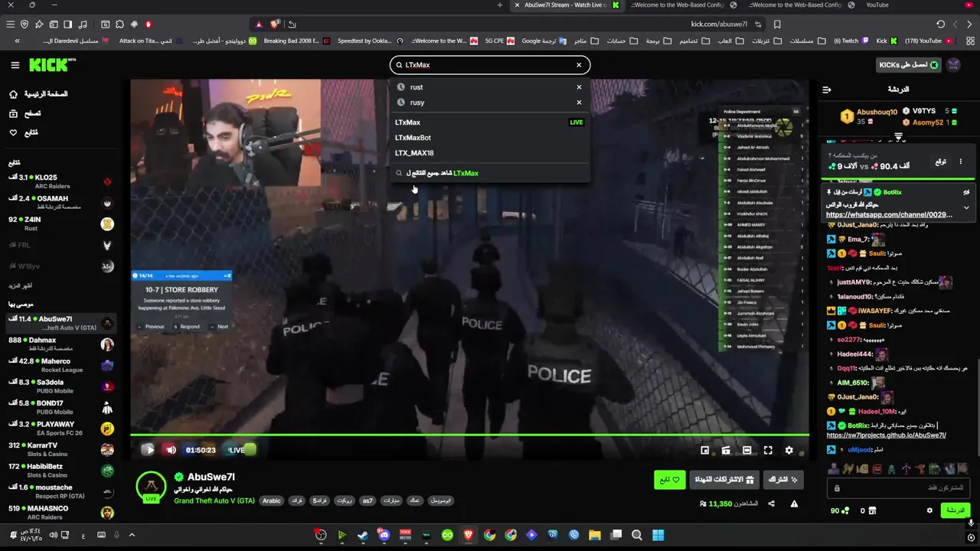Click the chat message input
The height and width of the screenshot is (551, 980).
point(900,488)
